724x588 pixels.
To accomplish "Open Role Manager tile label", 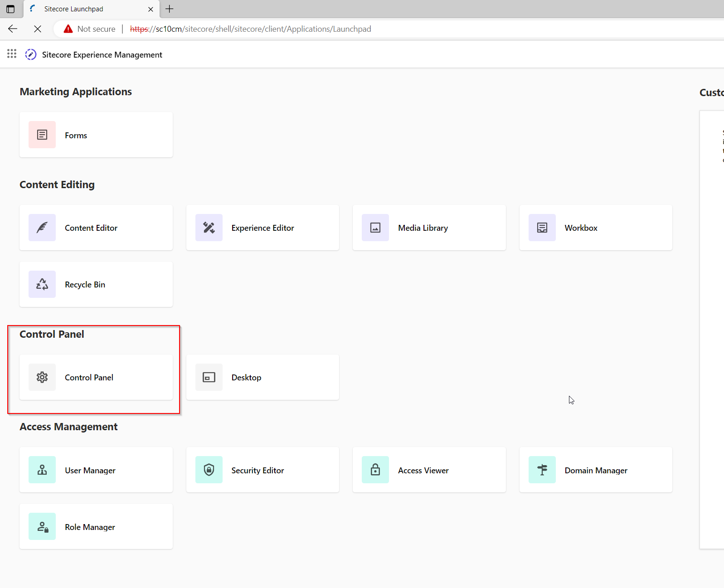I will click(90, 527).
